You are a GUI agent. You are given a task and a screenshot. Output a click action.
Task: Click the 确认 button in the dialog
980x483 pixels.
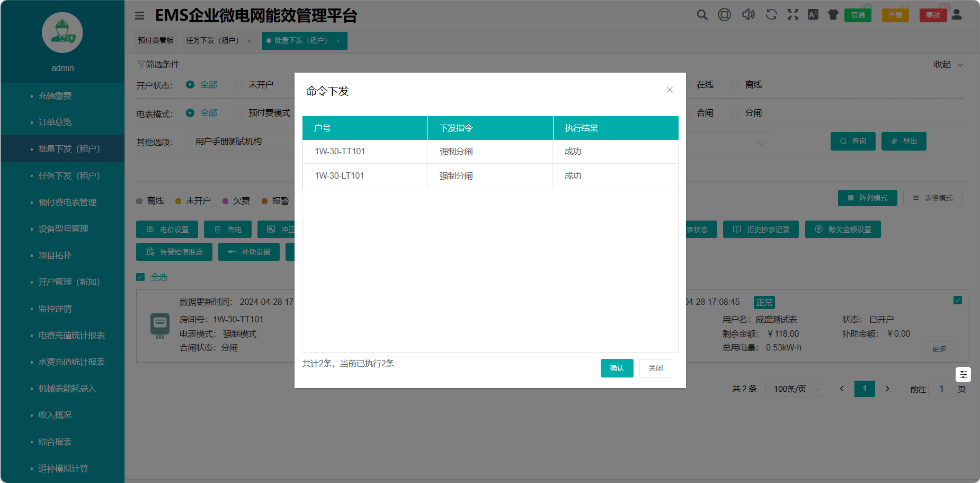(617, 368)
